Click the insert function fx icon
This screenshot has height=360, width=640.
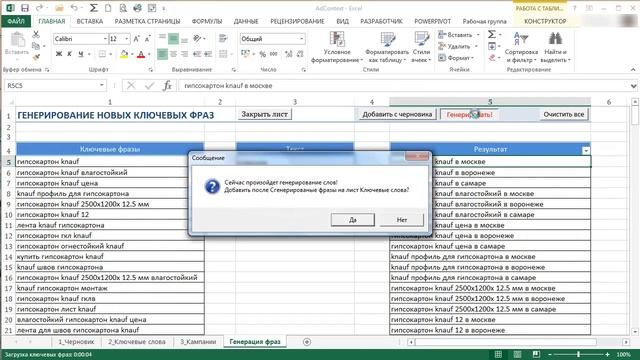coord(167,86)
